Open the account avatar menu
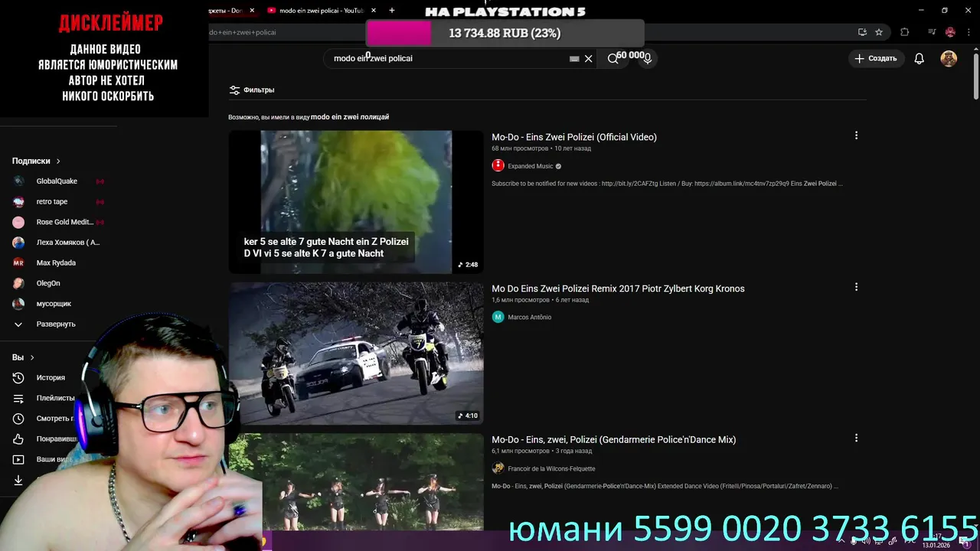Screen dimensions: 980x551 (x=949, y=58)
